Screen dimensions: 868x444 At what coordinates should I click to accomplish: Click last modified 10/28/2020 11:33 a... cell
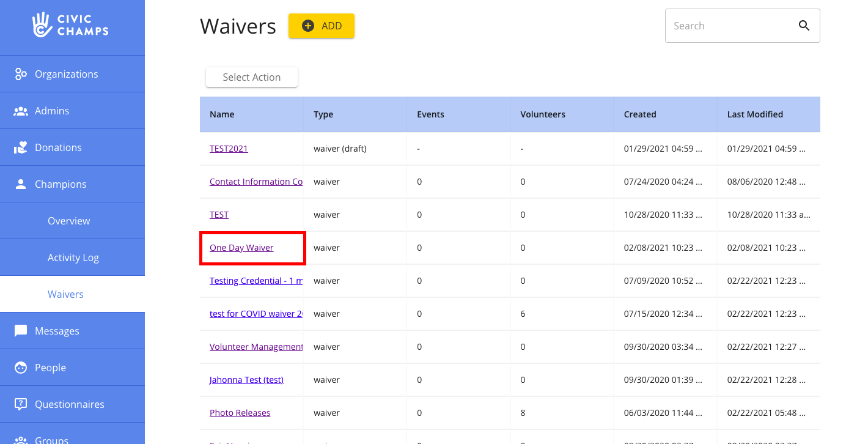(769, 215)
